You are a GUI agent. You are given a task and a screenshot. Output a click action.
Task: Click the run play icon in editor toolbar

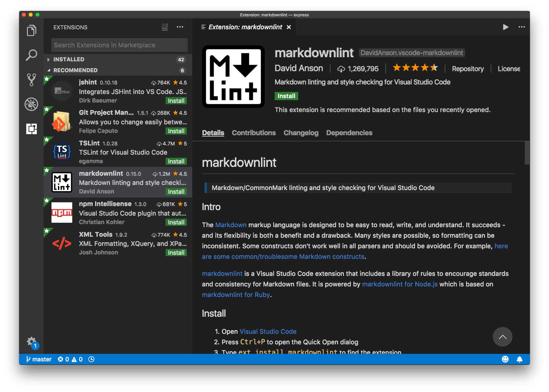506,27
